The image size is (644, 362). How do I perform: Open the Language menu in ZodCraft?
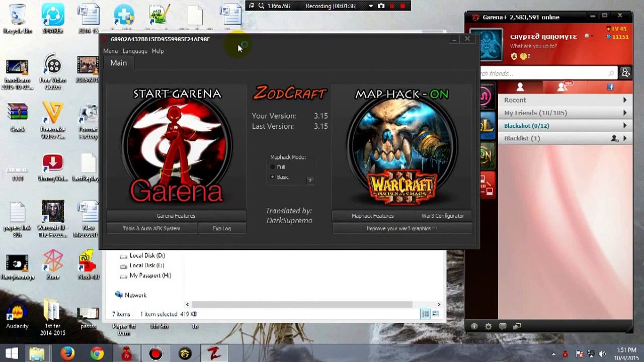point(135,51)
